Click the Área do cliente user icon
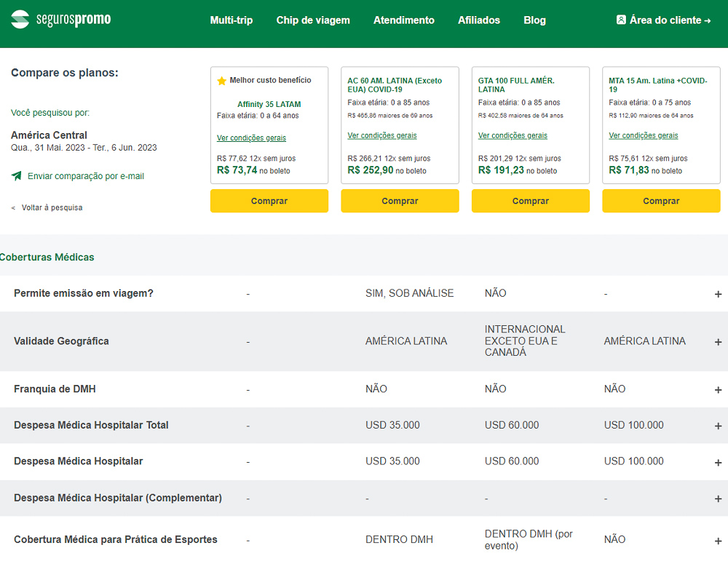The width and height of the screenshot is (728, 561). coord(621,20)
